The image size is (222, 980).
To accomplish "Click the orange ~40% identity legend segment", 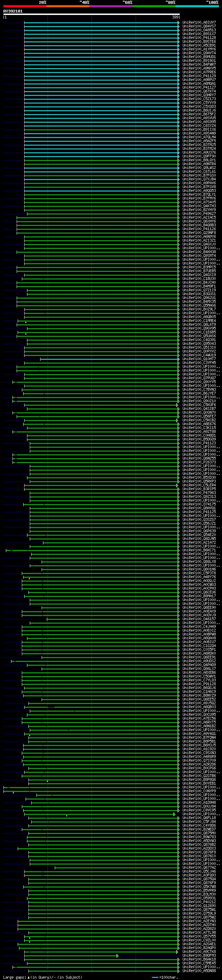I will coord(68,6).
